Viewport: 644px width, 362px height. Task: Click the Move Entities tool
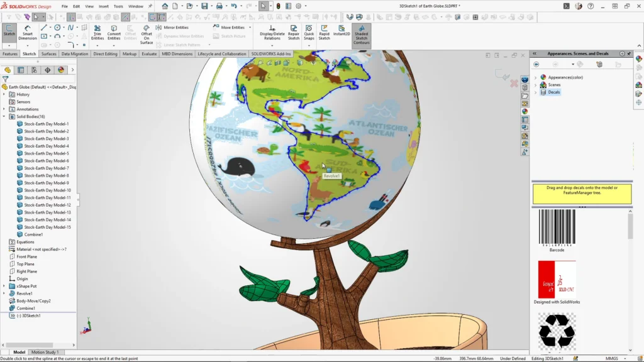pyautogui.click(x=229, y=28)
